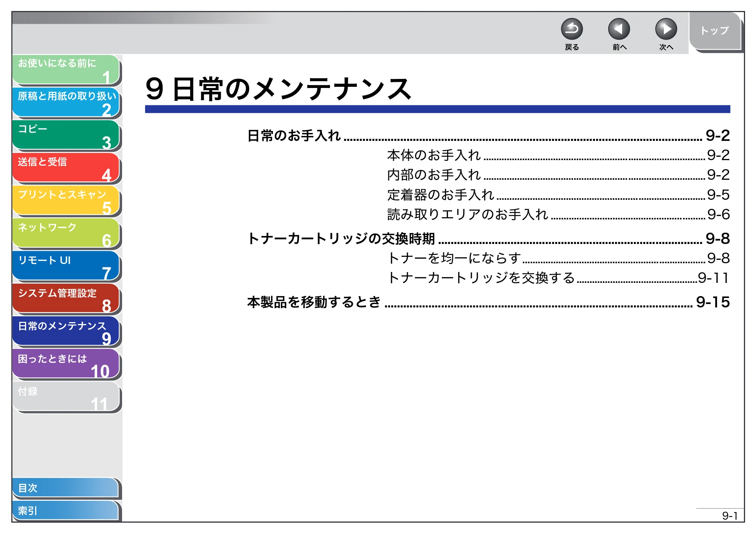Image resolution: width=756 pixels, height=534 pixels.
Task: Go to chapter 4 送信と受信 tab
Action: coord(66,168)
